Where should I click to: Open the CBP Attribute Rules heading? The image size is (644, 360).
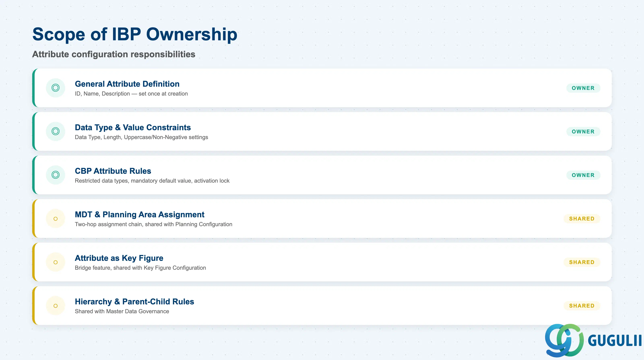(113, 171)
